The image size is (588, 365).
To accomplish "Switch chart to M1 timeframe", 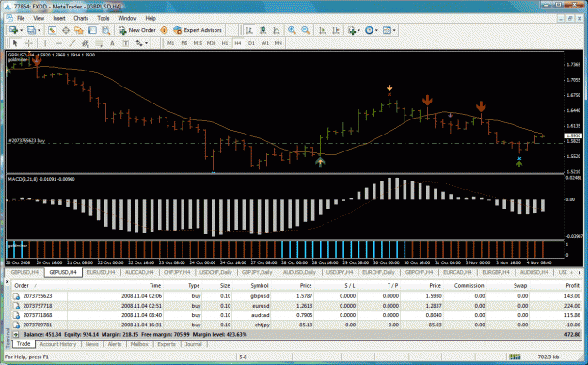I will [x=170, y=43].
